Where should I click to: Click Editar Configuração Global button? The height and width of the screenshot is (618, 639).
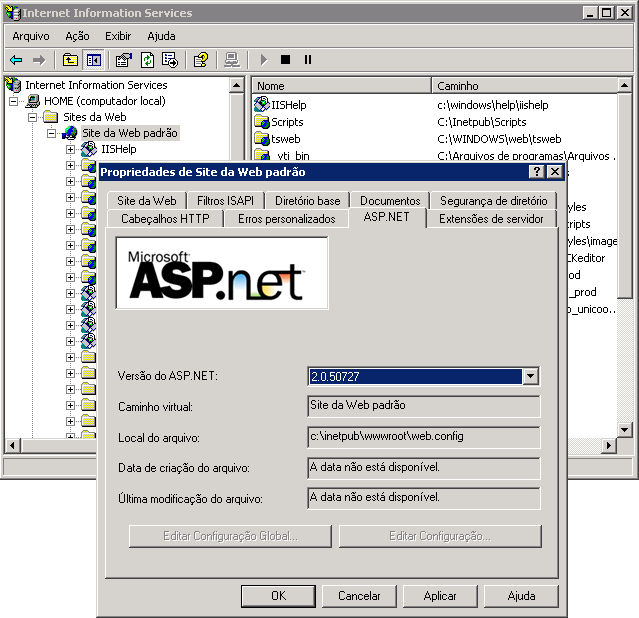(230, 536)
